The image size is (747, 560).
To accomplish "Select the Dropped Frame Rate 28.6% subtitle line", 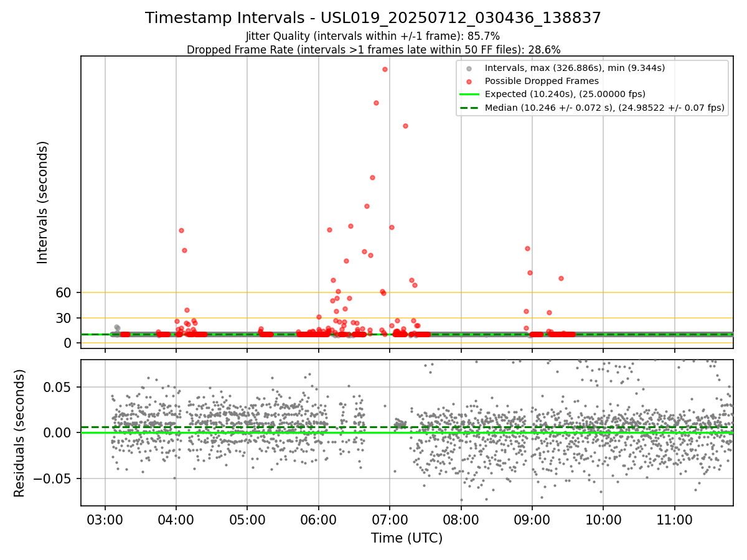I will click(374, 50).
